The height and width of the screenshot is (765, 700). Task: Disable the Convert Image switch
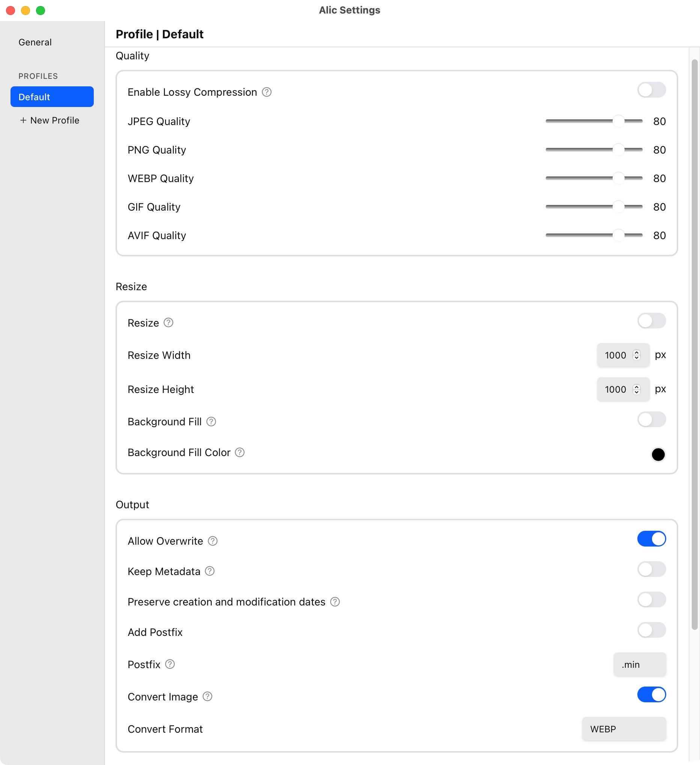click(652, 695)
